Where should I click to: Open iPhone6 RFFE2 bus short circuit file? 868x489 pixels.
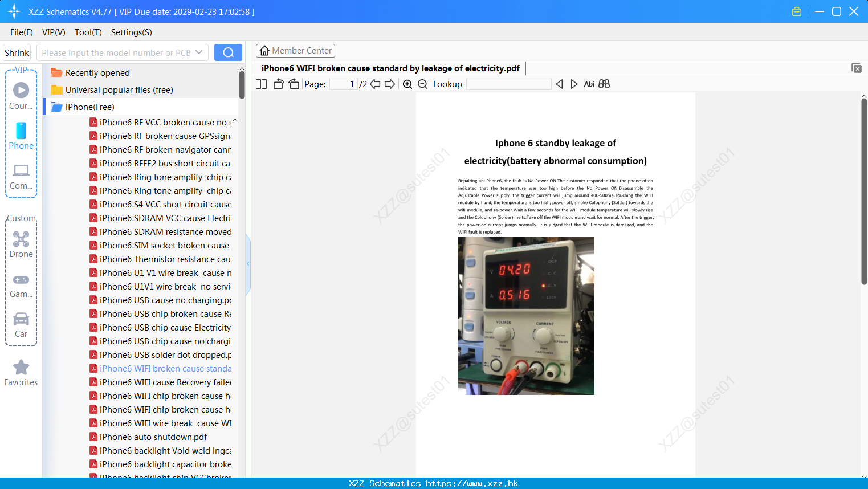(x=161, y=164)
